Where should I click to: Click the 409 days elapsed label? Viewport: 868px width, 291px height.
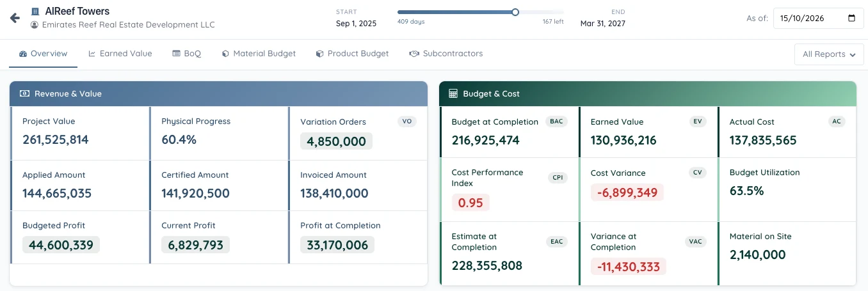click(x=411, y=22)
